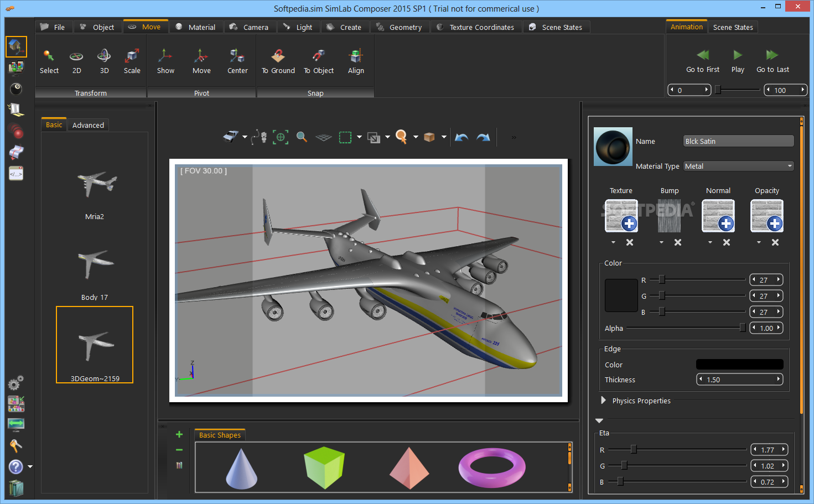The height and width of the screenshot is (504, 814).
Task: Open the Edge Color black swatch
Action: (x=740, y=364)
